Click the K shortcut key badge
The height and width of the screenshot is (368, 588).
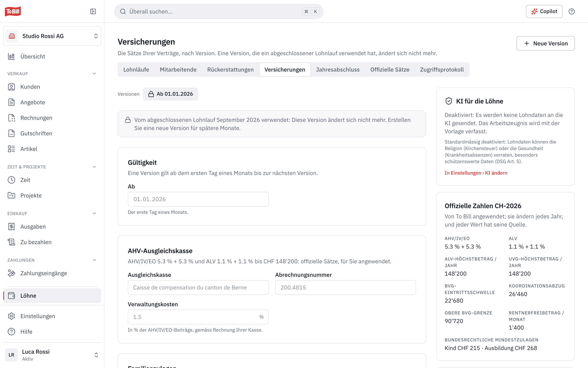(315, 11)
